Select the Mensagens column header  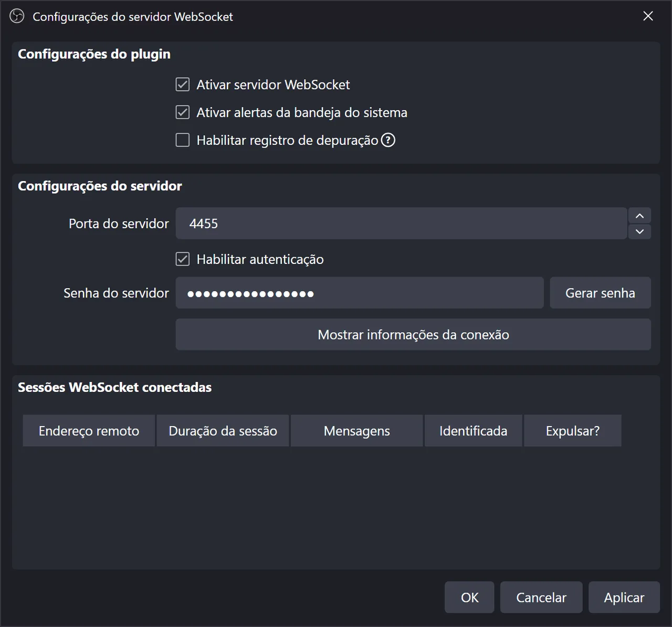(x=357, y=431)
